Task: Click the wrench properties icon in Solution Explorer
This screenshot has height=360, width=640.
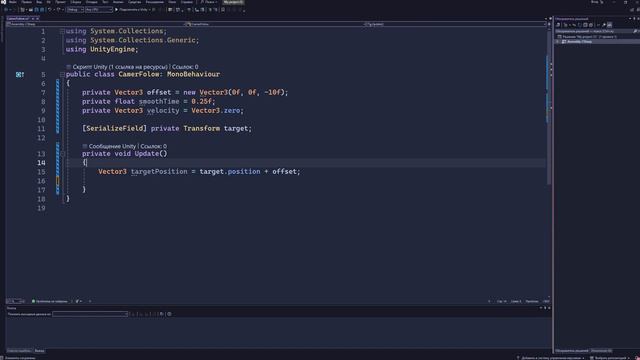Action: coord(604,25)
